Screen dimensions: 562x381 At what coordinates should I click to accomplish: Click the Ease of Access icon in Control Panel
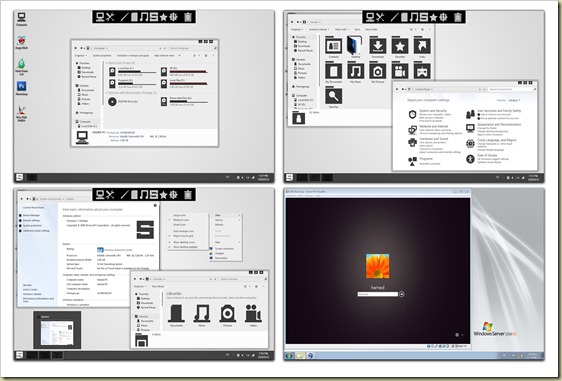470,159
